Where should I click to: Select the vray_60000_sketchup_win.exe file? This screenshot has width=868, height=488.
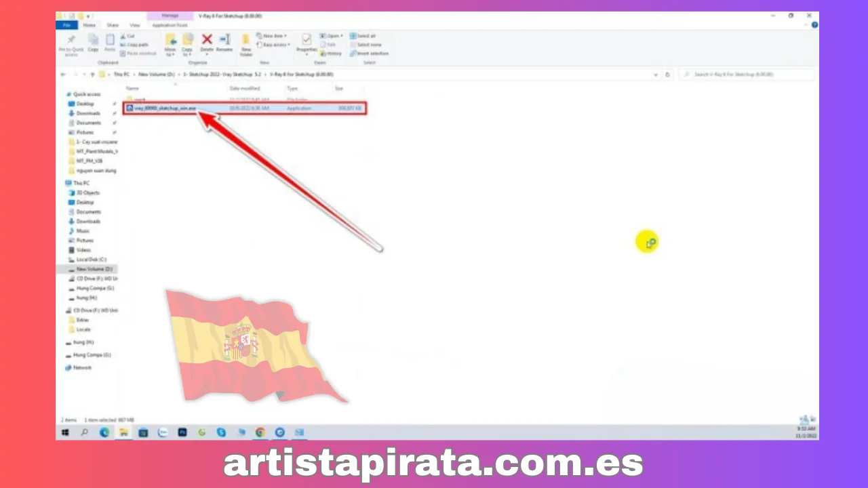(x=245, y=108)
